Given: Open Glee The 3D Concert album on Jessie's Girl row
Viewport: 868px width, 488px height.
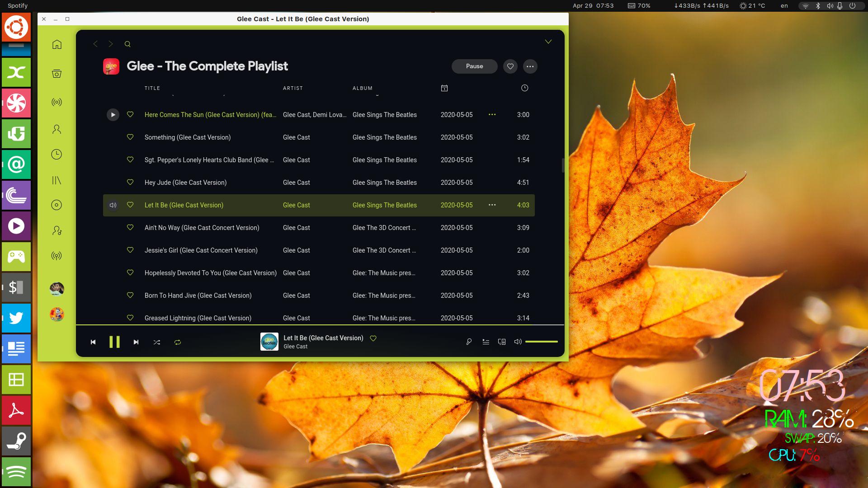Looking at the screenshot, I should point(384,250).
